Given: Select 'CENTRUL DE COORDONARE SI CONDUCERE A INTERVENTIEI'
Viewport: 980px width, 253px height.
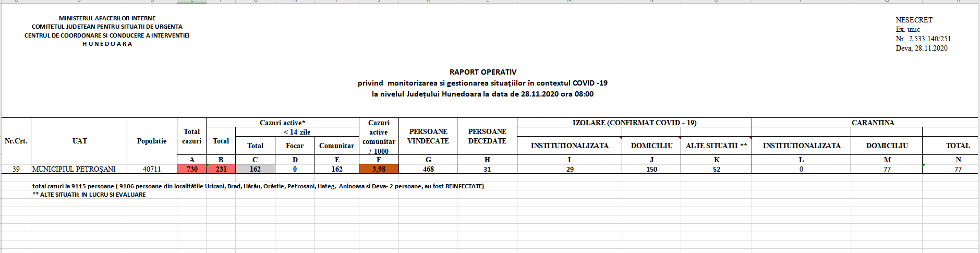Looking at the screenshot, I should click(107, 35).
